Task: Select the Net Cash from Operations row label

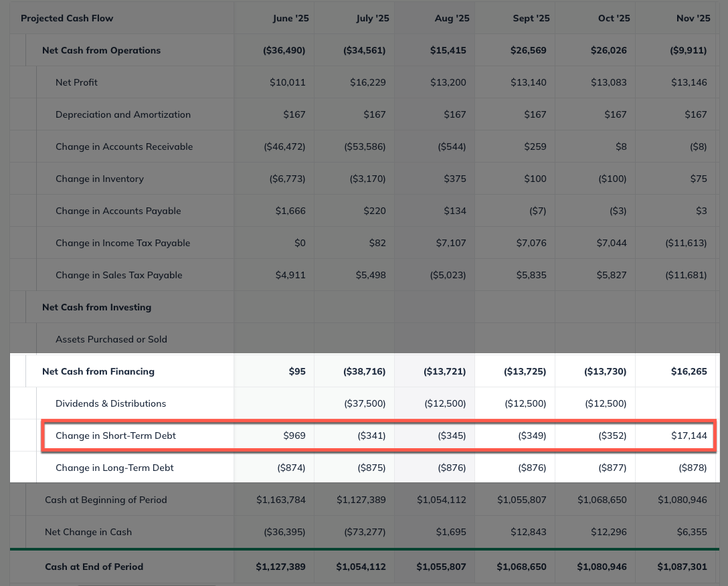Action: click(101, 50)
